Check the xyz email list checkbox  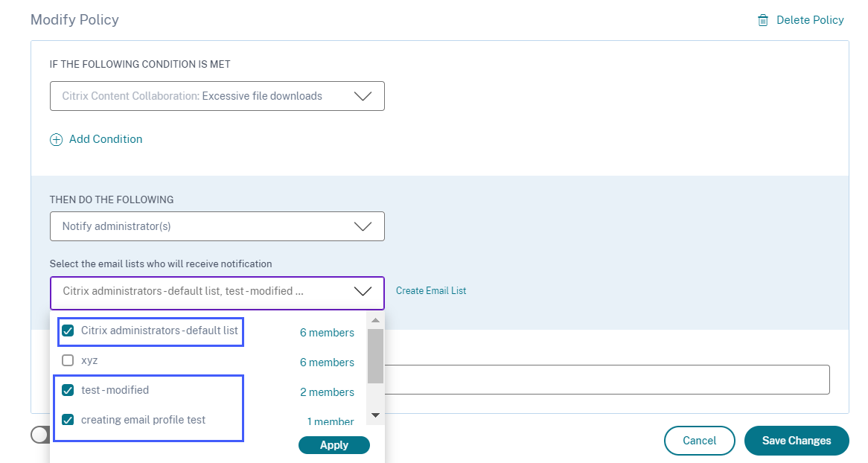[68, 360]
